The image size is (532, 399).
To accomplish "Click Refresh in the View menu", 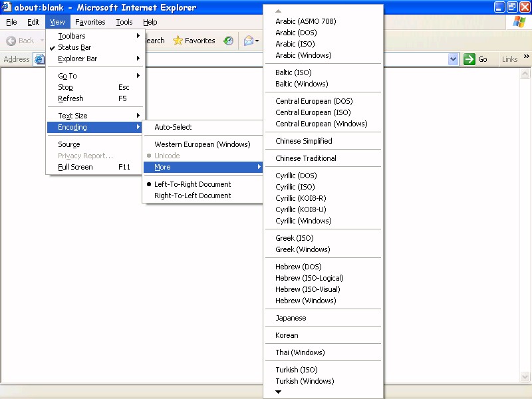I will point(94,98).
